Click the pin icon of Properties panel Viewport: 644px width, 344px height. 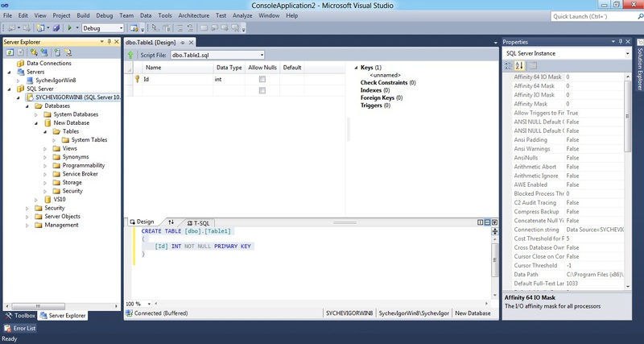click(x=620, y=42)
